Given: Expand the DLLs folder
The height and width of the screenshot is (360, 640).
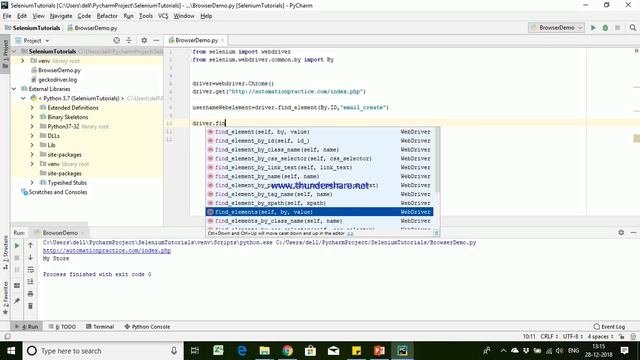Looking at the screenshot, I should pos(32,136).
